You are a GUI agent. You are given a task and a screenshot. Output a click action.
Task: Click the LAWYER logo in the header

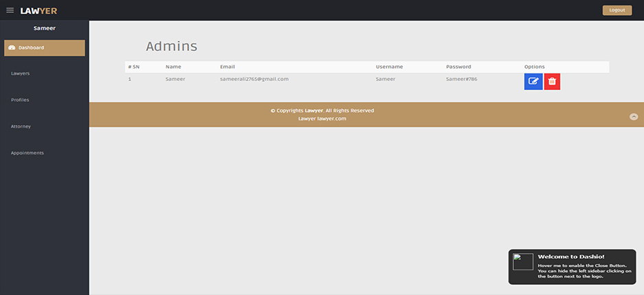coord(38,10)
